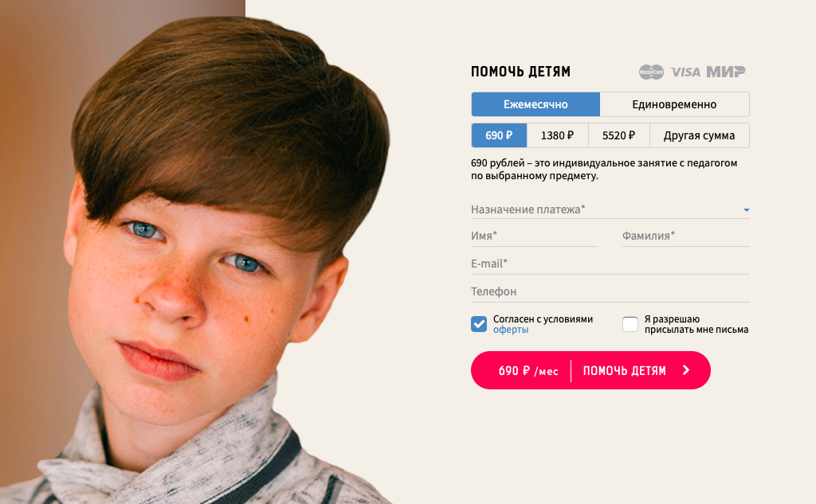Click the MasterCard logo icon
The width and height of the screenshot is (816, 504).
click(651, 72)
